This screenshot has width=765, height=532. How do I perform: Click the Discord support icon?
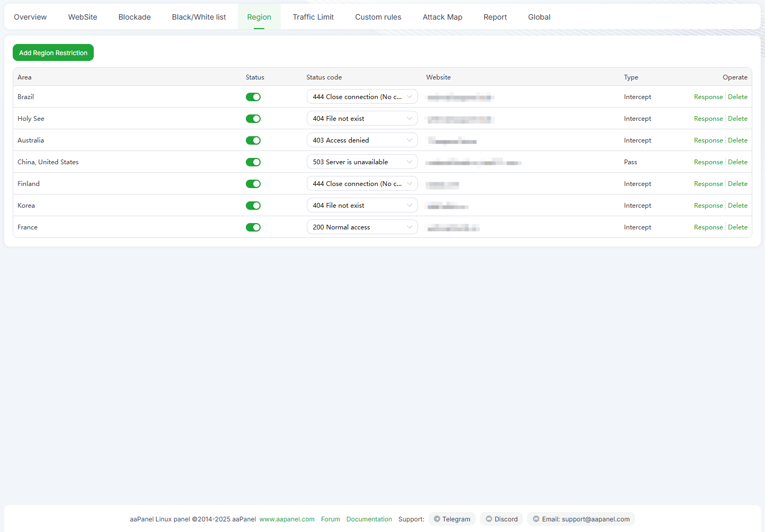tap(489, 519)
